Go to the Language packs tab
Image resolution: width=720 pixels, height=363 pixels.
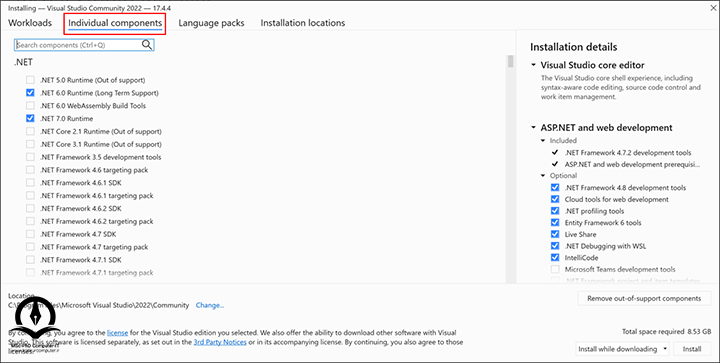(211, 23)
